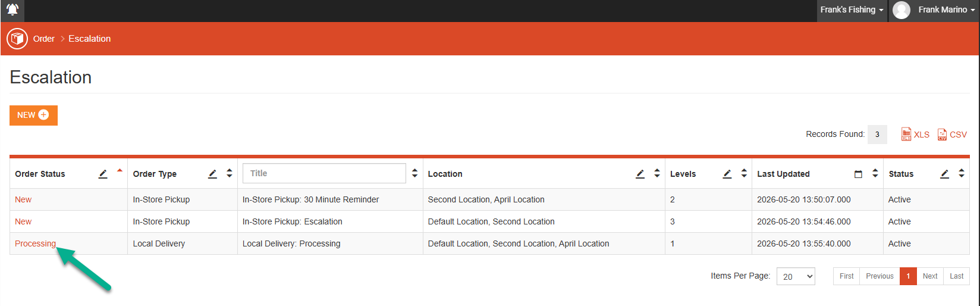Open Frank Marino user menu
980x306 pixels.
click(946, 10)
